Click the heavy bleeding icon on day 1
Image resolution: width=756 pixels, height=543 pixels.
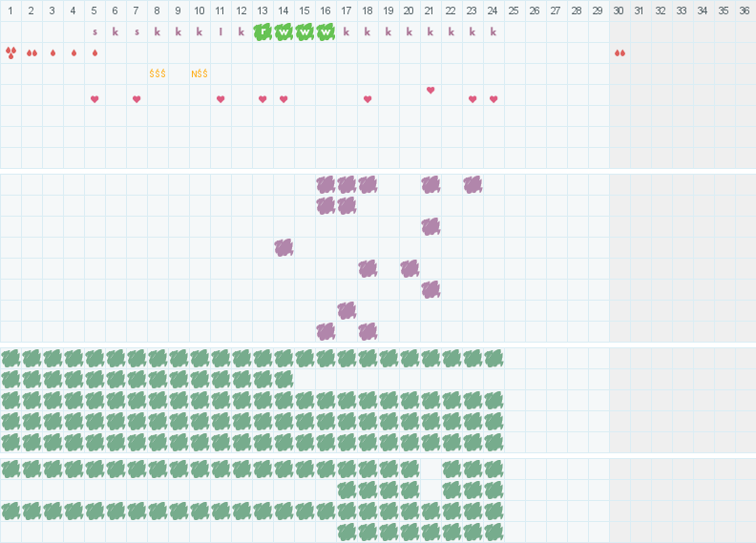coord(10,52)
